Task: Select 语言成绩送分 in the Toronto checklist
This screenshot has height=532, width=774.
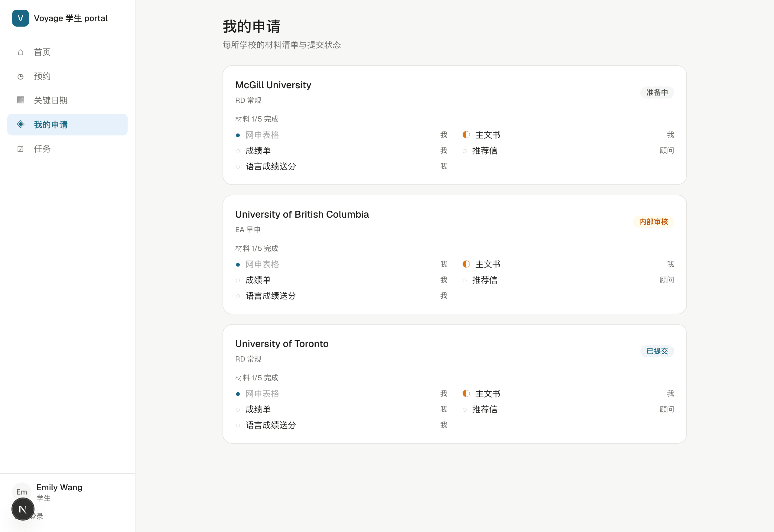Action: coord(271,425)
